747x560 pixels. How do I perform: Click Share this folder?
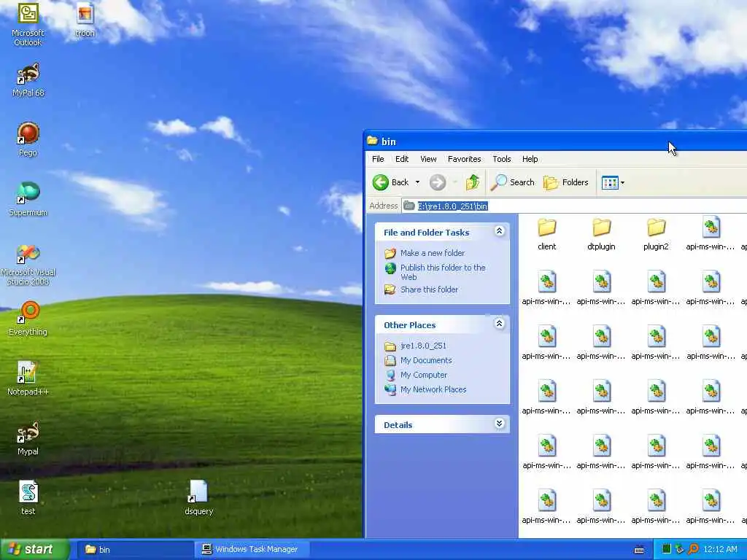429,289
